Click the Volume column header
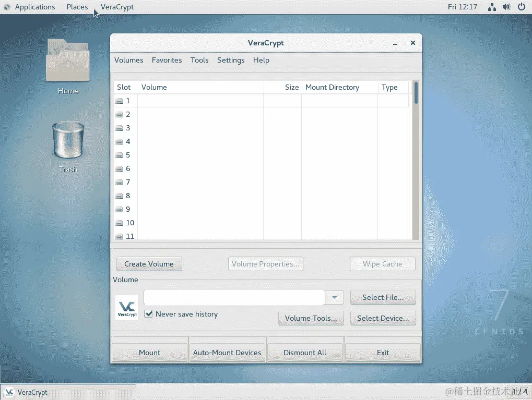The width and height of the screenshot is (532, 400). pyautogui.click(x=200, y=87)
